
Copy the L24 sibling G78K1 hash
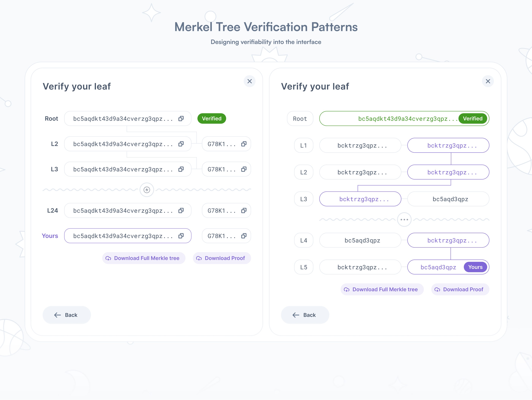coord(244,211)
